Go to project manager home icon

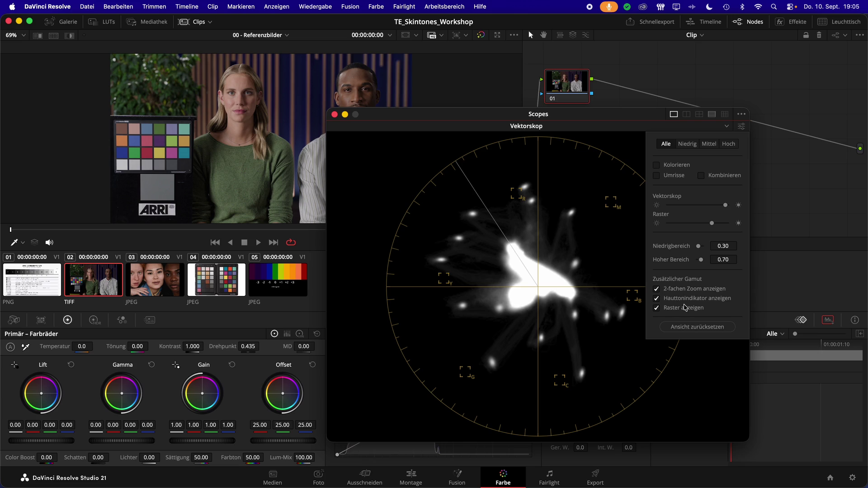(x=830, y=478)
